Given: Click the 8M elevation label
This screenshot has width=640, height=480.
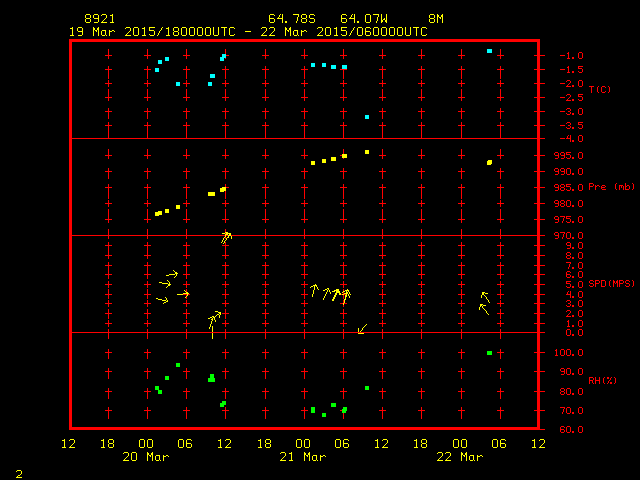Looking at the screenshot, I should coord(436,19).
